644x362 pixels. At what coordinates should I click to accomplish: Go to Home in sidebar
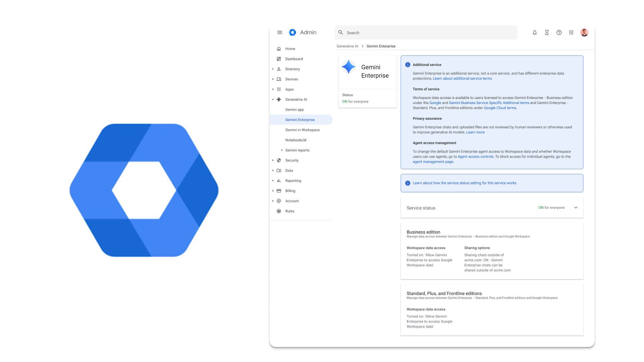[x=290, y=49]
